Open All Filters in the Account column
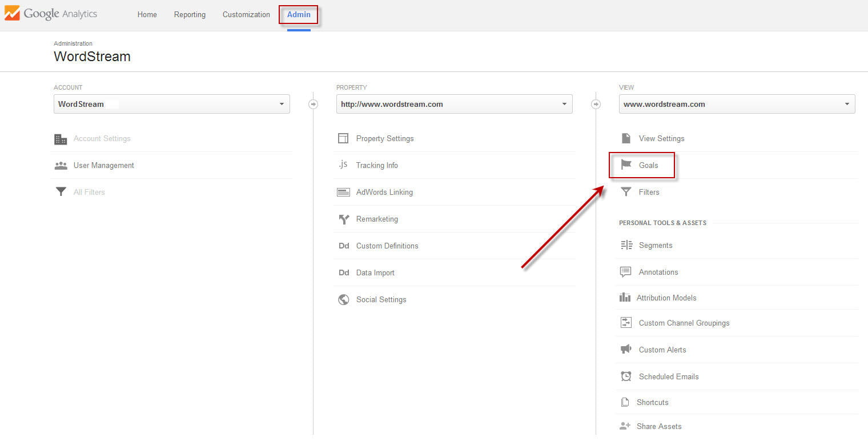Viewport: 868px width, 445px height. 89,193
